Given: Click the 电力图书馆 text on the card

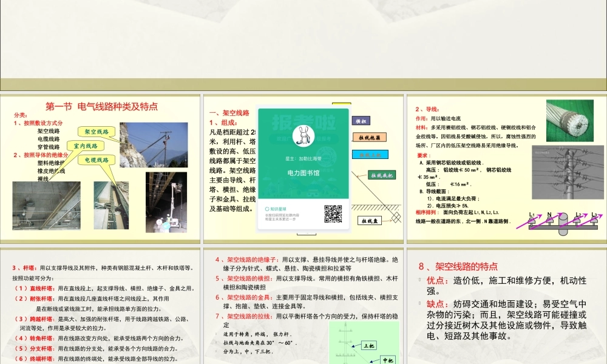Looking at the screenshot, I should (x=302, y=173).
